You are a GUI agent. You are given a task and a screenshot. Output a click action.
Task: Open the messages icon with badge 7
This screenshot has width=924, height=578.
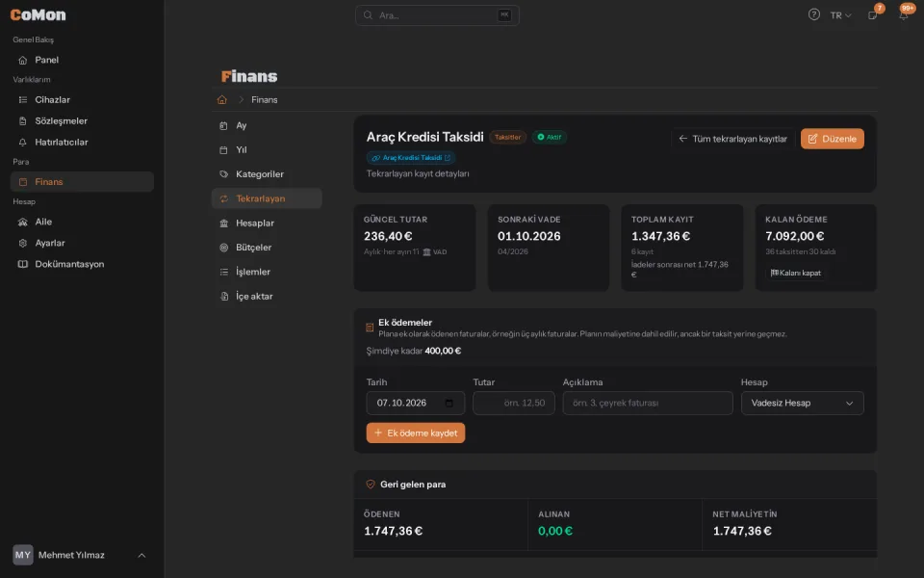click(x=873, y=15)
